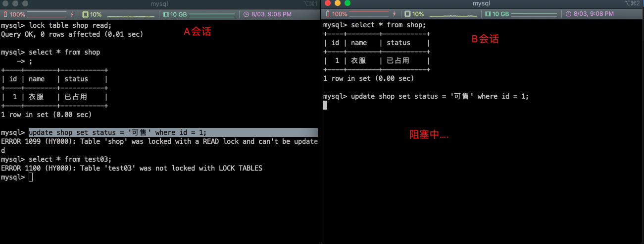Click the memory icon beside 10 GB, right pane
This screenshot has height=244, width=644.
[488, 14]
